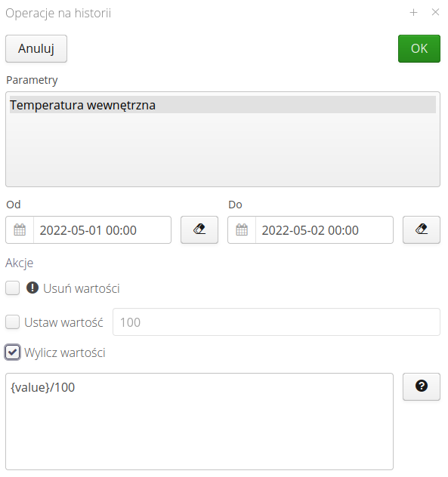
Task: Focus the Ustaw wartość value field
Action: coord(277,322)
